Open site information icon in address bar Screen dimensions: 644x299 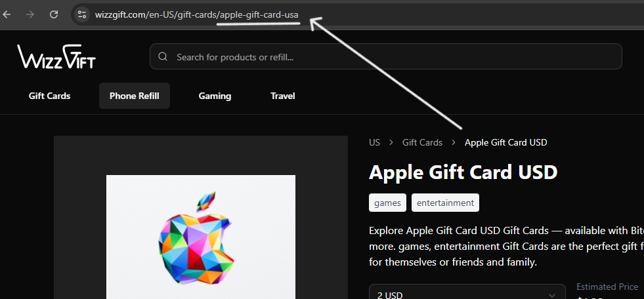82,15
